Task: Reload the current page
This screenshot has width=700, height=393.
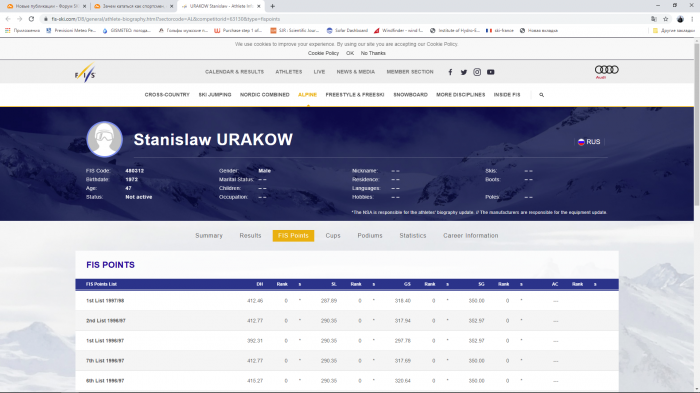Action: pyautogui.click(x=31, y=19)
